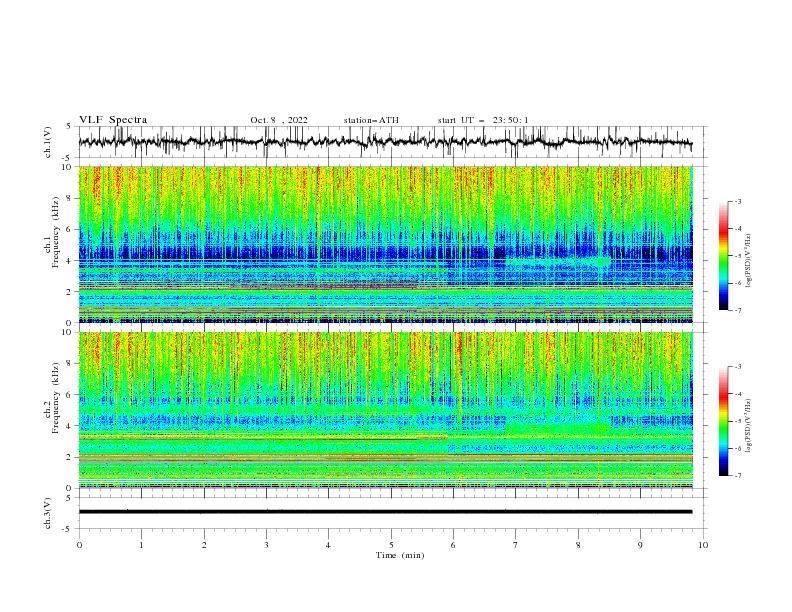Click the ch.1 spectrogram plot
The width and height of the screenshot is (792, 612).
pos(385,244)
